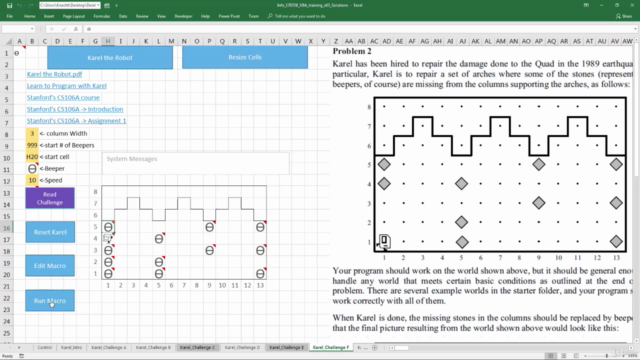
Task: Click the Share button in the ribbon
Action: point(624,16)
